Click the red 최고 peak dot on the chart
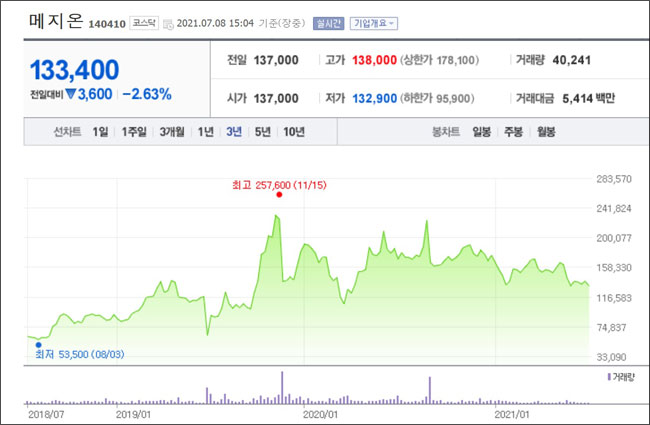650x425 pixels. click(279, 196)
